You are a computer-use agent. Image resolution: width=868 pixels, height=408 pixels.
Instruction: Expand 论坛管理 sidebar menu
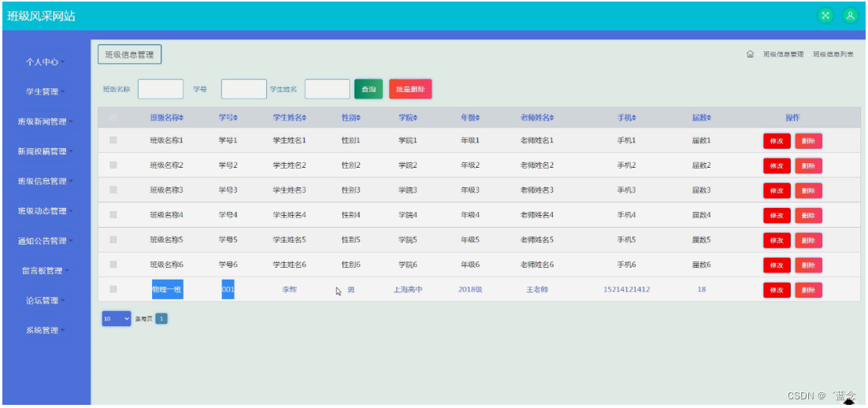(46, 301)
